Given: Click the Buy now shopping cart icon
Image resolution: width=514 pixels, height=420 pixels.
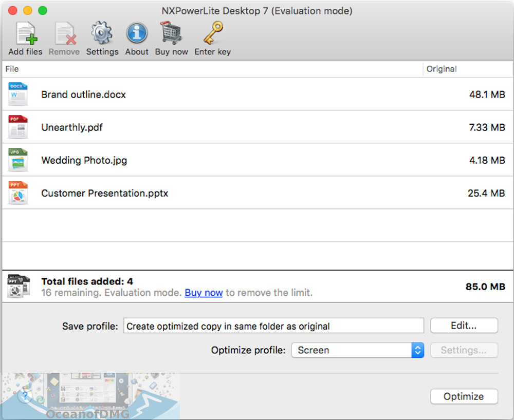Looking at the screenshot, I should tap(171, 33).
